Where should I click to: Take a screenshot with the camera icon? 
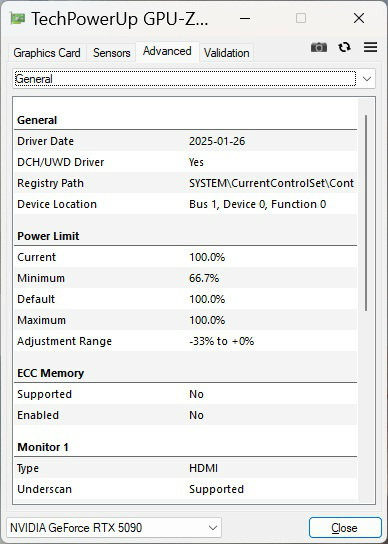point(319,47)
